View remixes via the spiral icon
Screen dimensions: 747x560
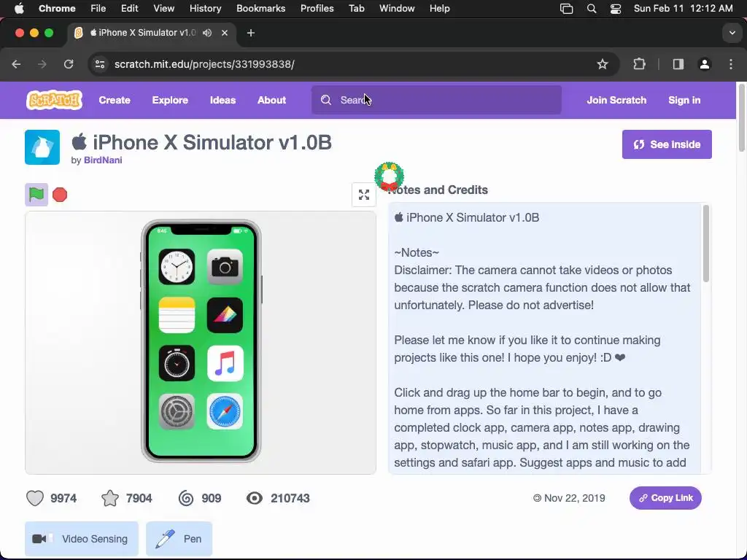[x=186, y=498]
